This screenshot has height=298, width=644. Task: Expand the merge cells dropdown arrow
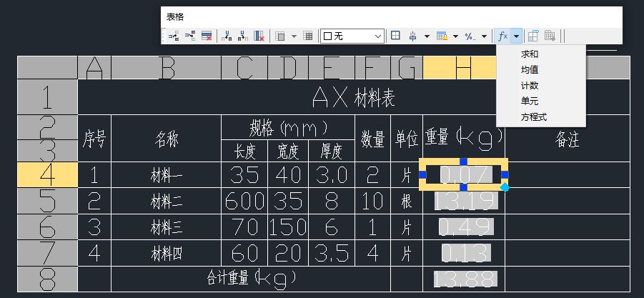click(294, 36)
